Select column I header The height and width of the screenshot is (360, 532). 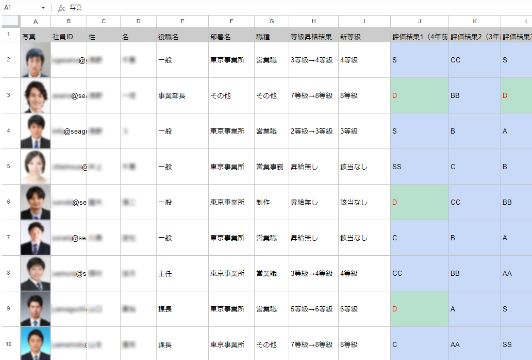(364, 21)
